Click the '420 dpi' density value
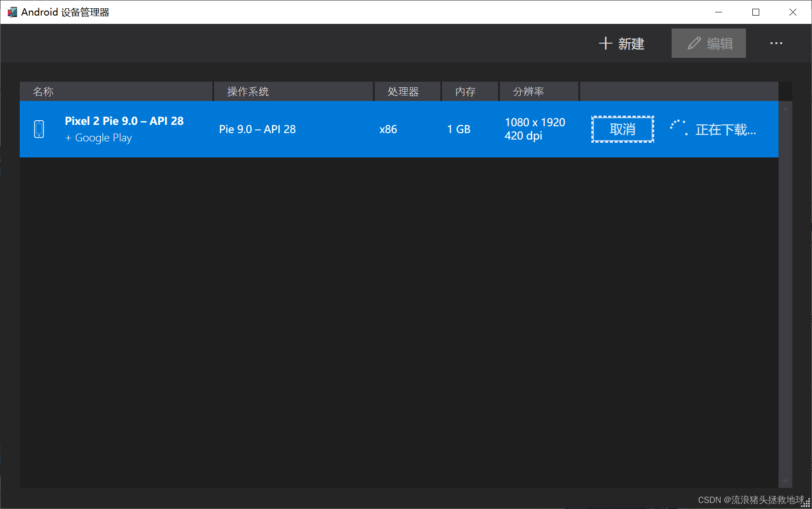Viewport: 812px width, 509px height. [x=523, y=136]
